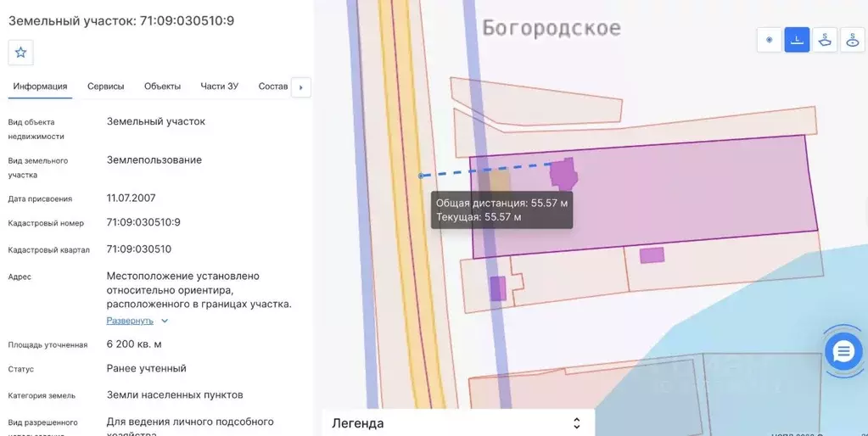Click the measurement start point on the road
The image size is (868, 436).
click(421, 176)
